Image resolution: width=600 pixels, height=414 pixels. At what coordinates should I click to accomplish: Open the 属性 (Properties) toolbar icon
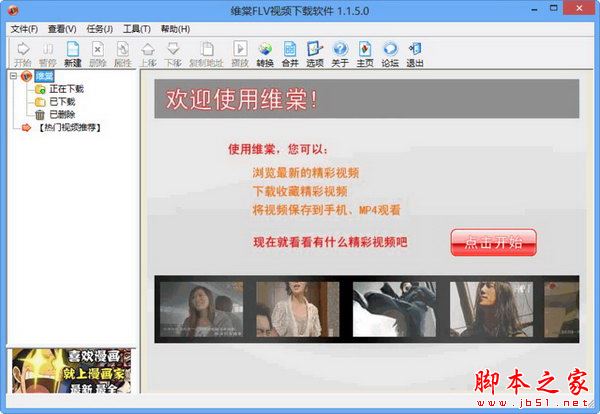[x=123, y=54]
